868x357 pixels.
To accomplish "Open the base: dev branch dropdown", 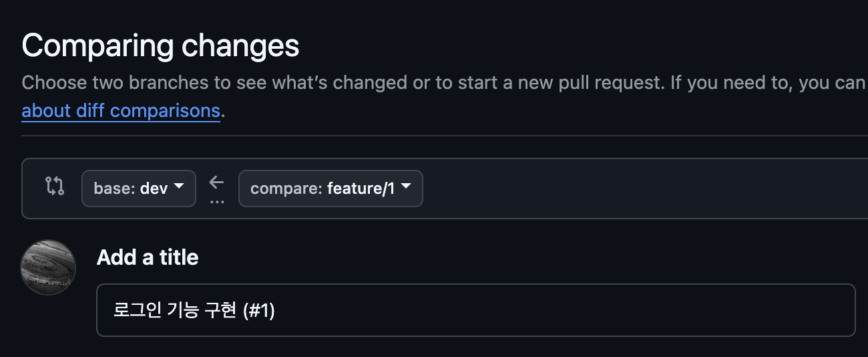I will pos(139,189).
